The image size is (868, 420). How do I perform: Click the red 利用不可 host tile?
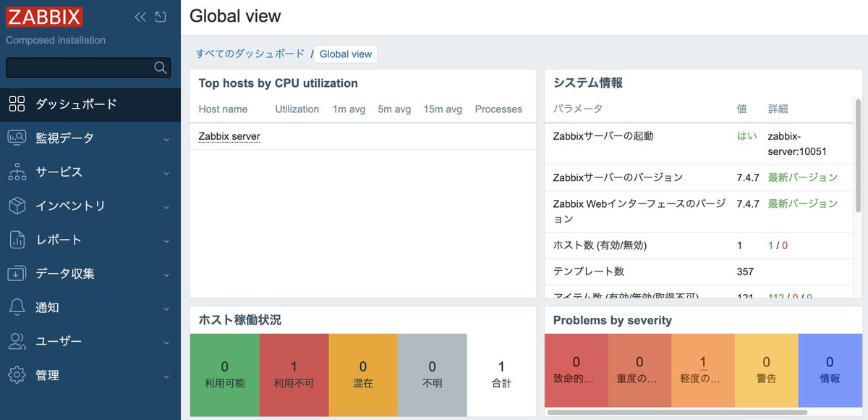(x=294, y=375)
